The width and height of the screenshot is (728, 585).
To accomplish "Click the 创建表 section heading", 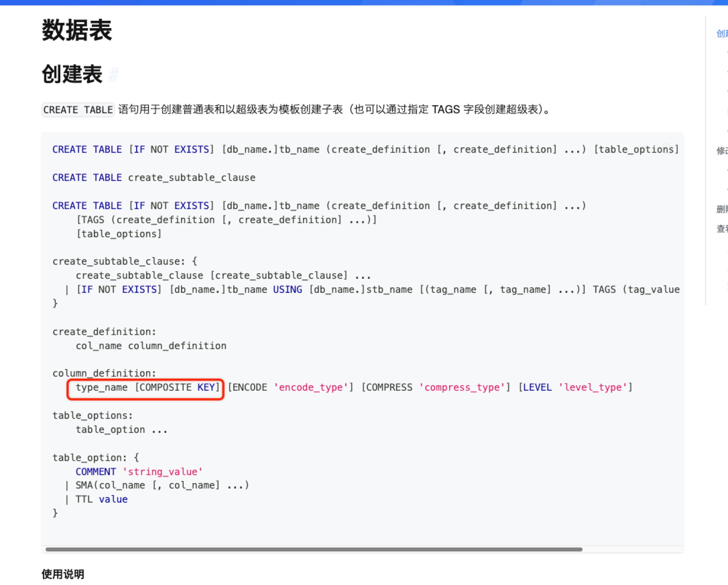I will tap(72, 74).
